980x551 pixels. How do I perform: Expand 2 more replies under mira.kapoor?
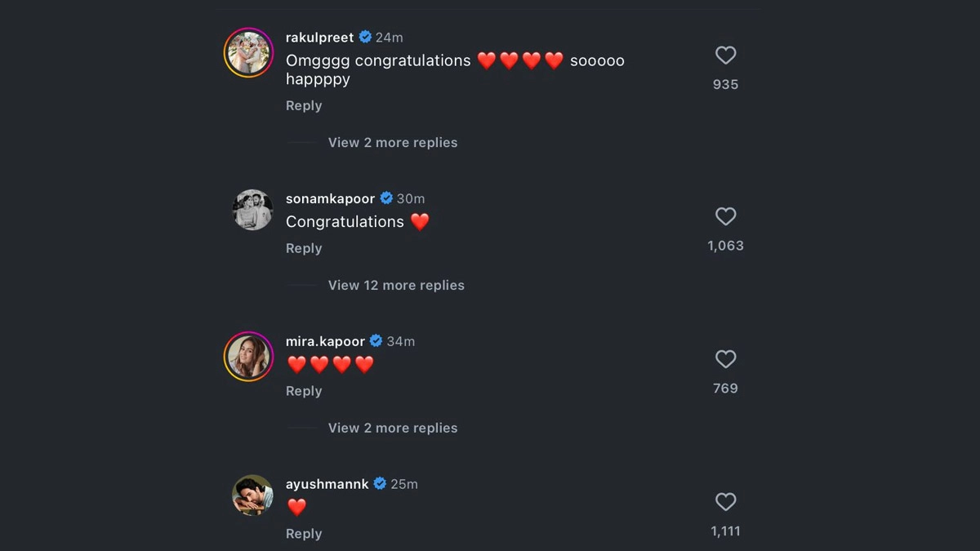click(x=392, y=429)
